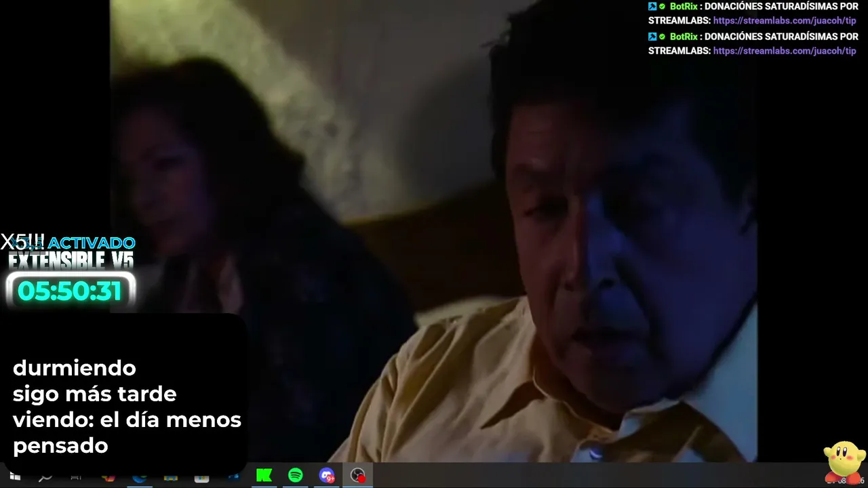Click the yellow Kirby character overlay

844,463
